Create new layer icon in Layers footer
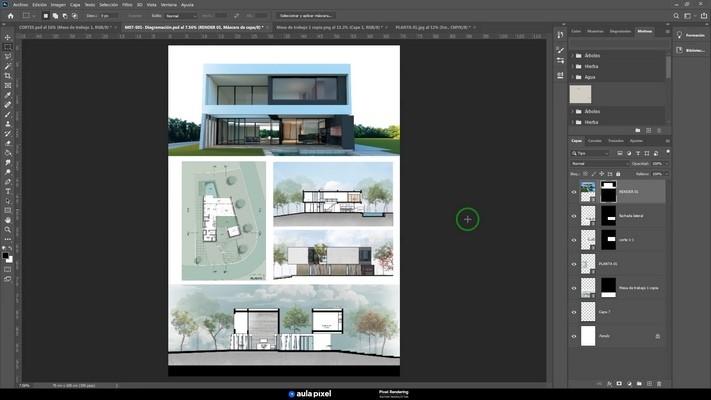The height and width of the screenshot is (400, 711). click(x=649, y=384)
